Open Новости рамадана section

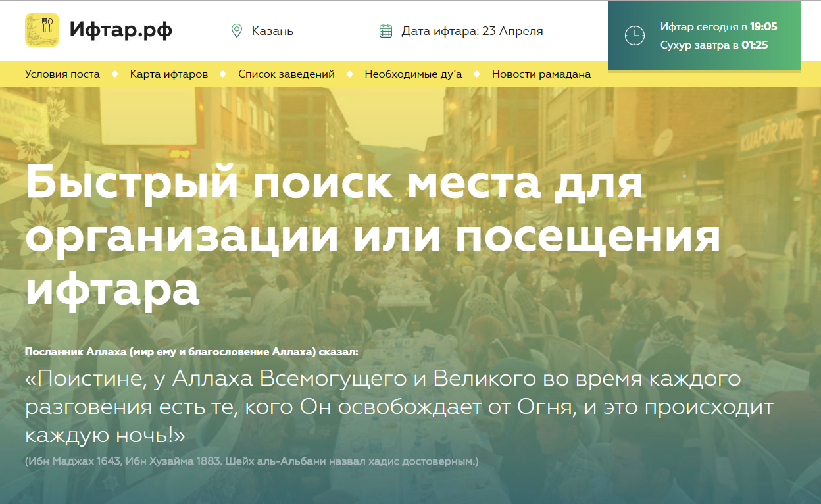pyautogui.click(x=541, y=74)
